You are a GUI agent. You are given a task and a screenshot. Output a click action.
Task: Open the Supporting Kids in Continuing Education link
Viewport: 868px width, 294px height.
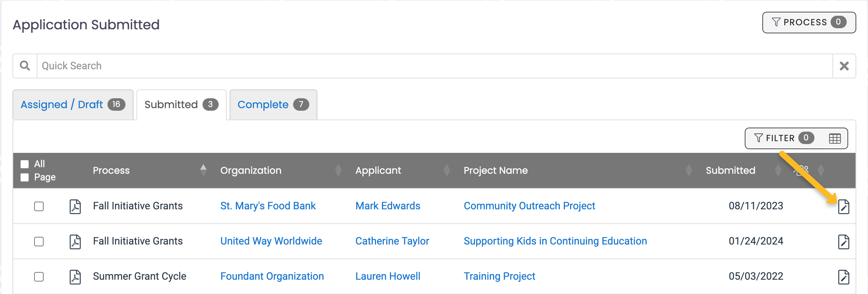(555, 241)
